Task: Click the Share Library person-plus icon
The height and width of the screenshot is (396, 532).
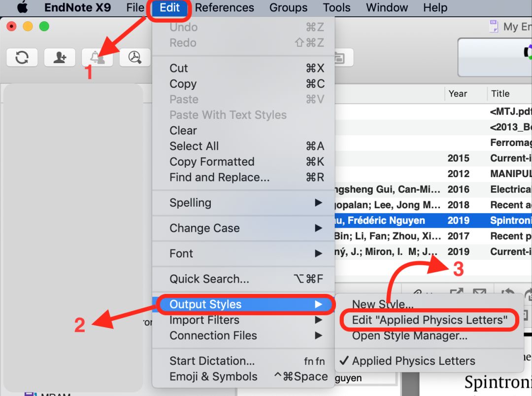Action: point(60,57)
